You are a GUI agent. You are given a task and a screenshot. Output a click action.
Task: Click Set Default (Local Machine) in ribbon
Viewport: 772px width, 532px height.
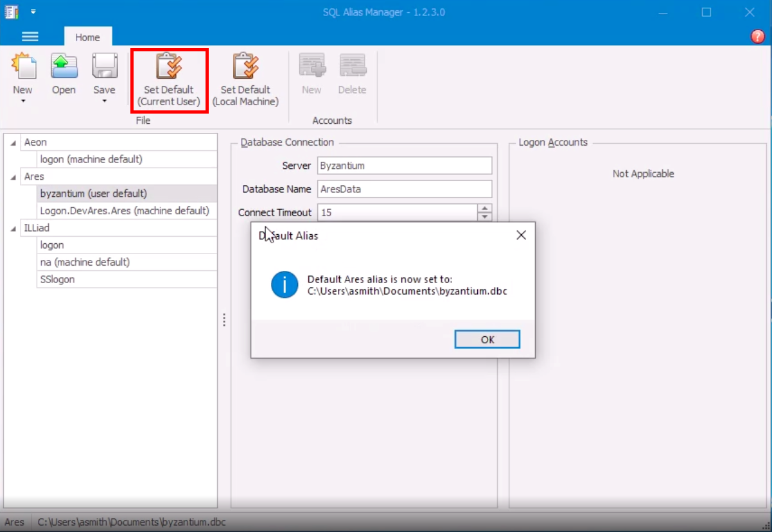246,78
